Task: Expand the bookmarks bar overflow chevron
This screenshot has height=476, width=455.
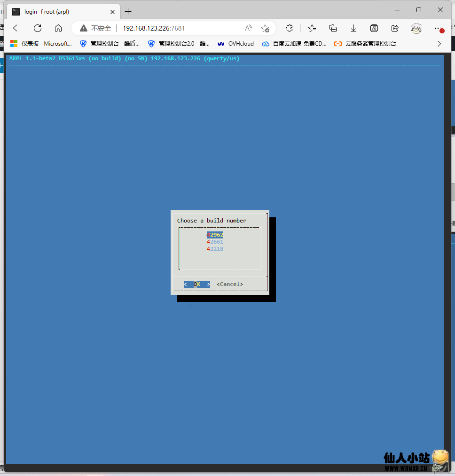Action: [x=439, y=44]
